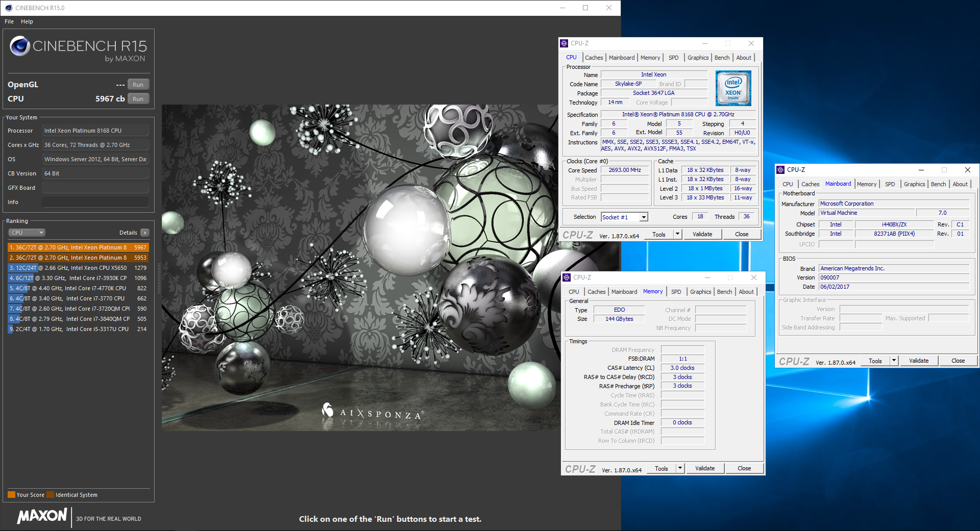Open Caches tab in mainboard CPU-Z window
The image size is (980, 531).
810,184
